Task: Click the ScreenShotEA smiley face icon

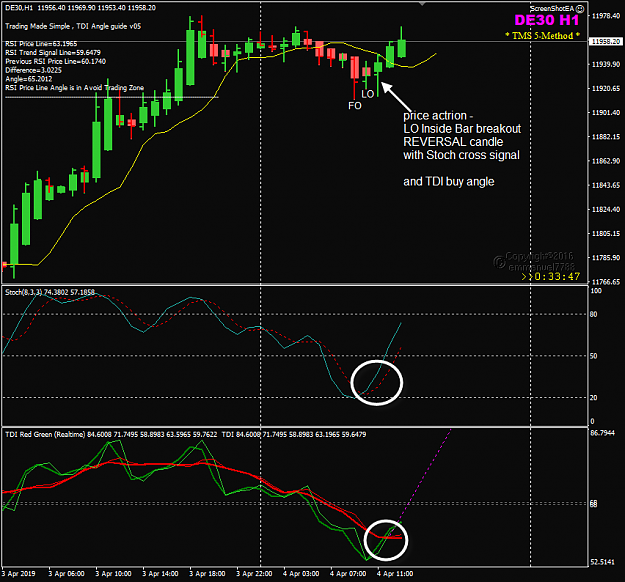Action: (580, 8)
